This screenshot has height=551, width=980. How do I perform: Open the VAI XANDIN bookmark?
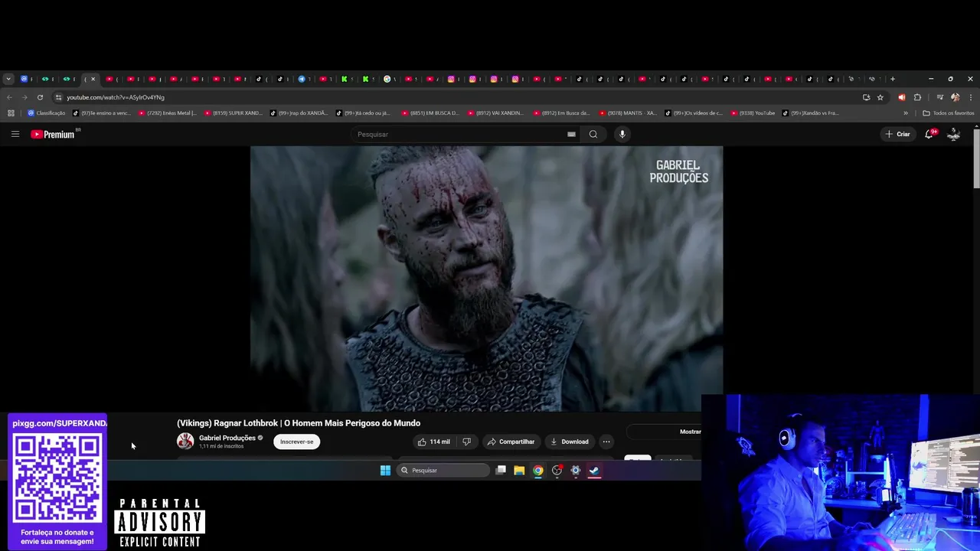(x=496, y=113)
